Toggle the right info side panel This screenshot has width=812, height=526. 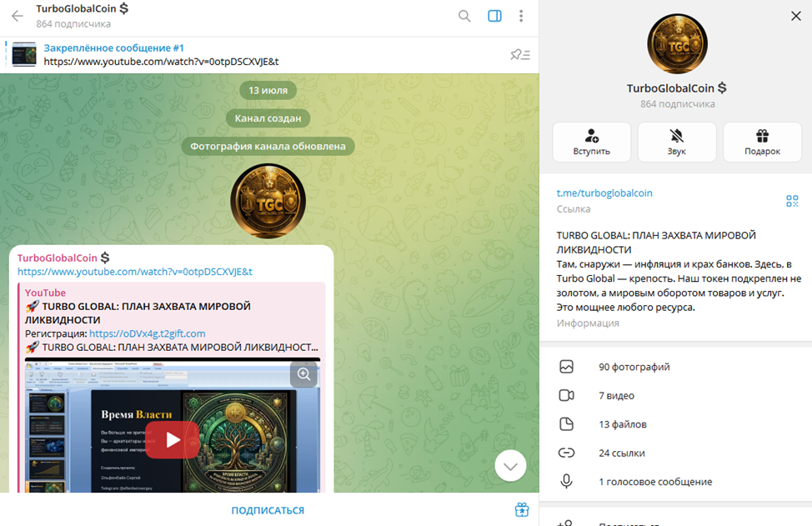click(494, 16)
